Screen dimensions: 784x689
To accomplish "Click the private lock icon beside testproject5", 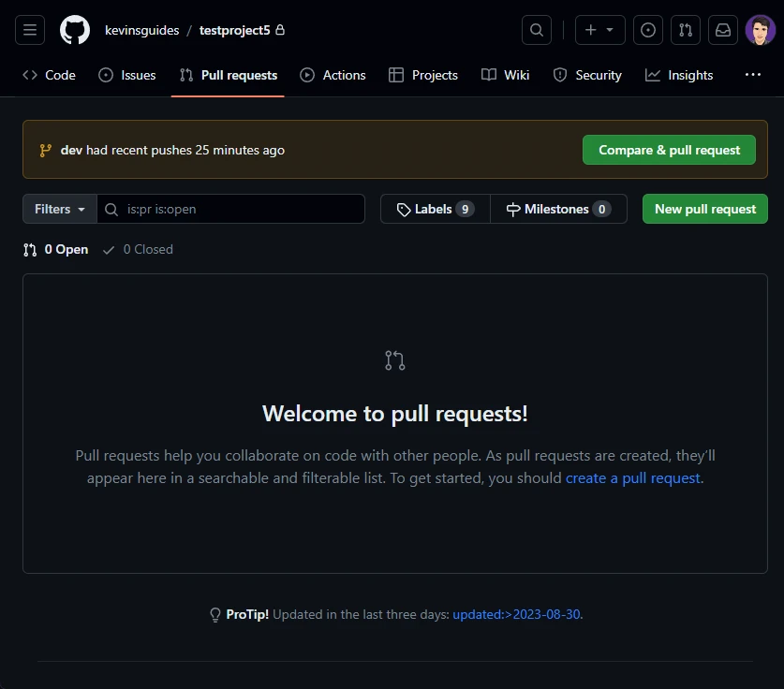I will click(x=280, y=30).
